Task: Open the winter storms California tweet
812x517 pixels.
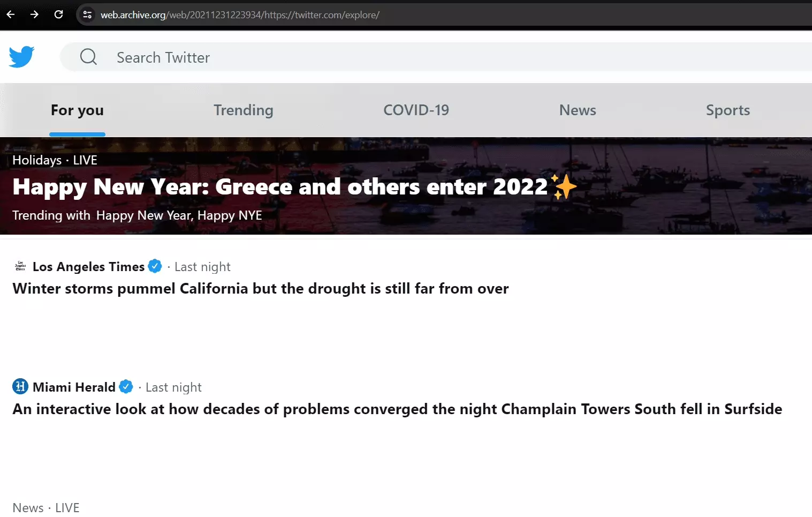Action: tap(260, 288)
